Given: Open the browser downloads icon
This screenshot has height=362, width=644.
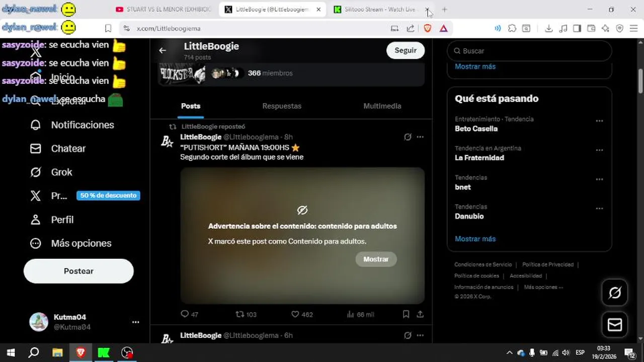Looking at the screenshot, I should pos(549,29).
